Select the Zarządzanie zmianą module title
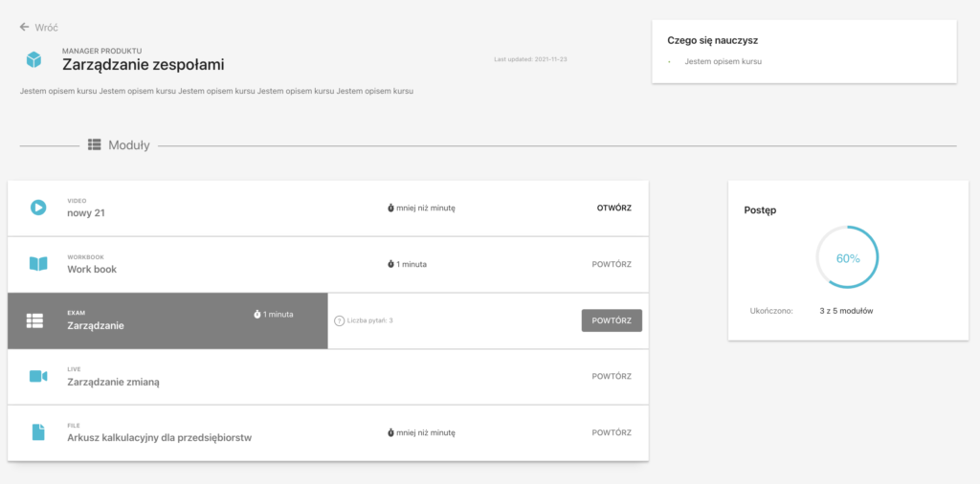Screen dimensions: 980x484 pos(113,382)
